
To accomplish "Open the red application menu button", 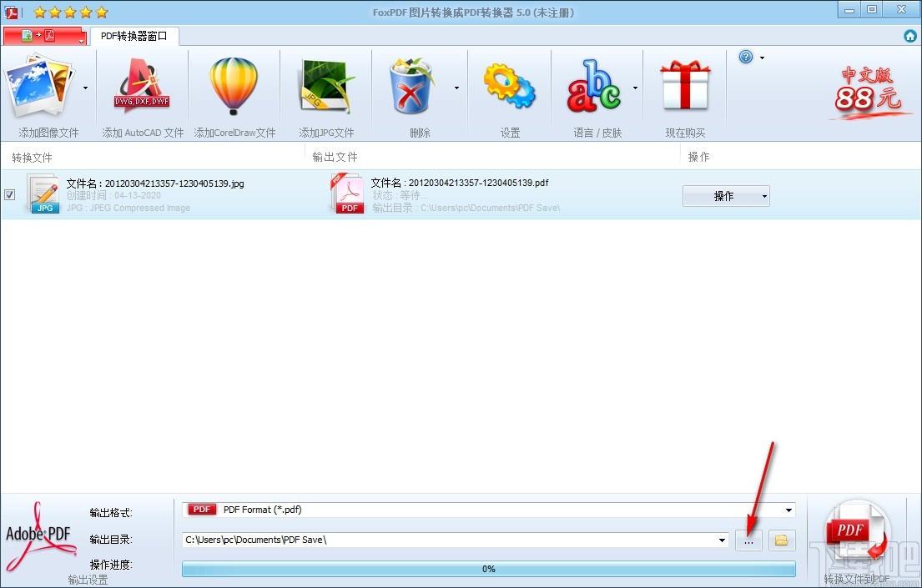I will click(45, 36).
